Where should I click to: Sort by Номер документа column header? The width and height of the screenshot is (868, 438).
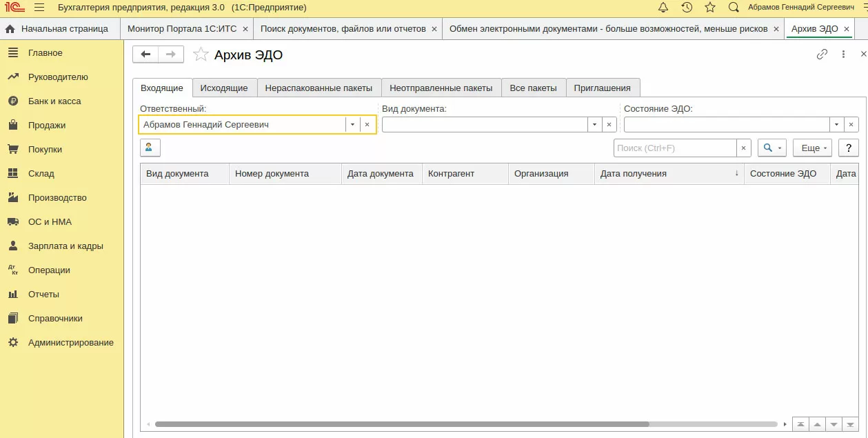(x=285, y=174)
